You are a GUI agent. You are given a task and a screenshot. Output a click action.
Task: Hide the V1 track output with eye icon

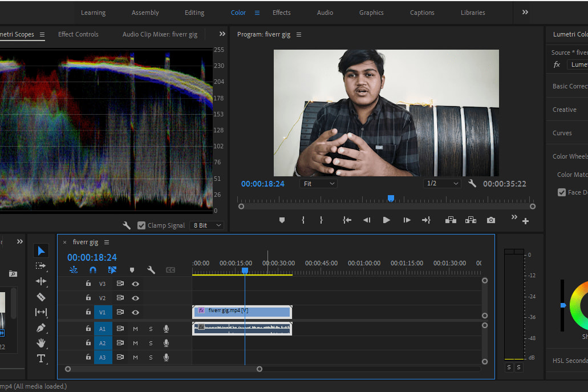click(135, 312)
